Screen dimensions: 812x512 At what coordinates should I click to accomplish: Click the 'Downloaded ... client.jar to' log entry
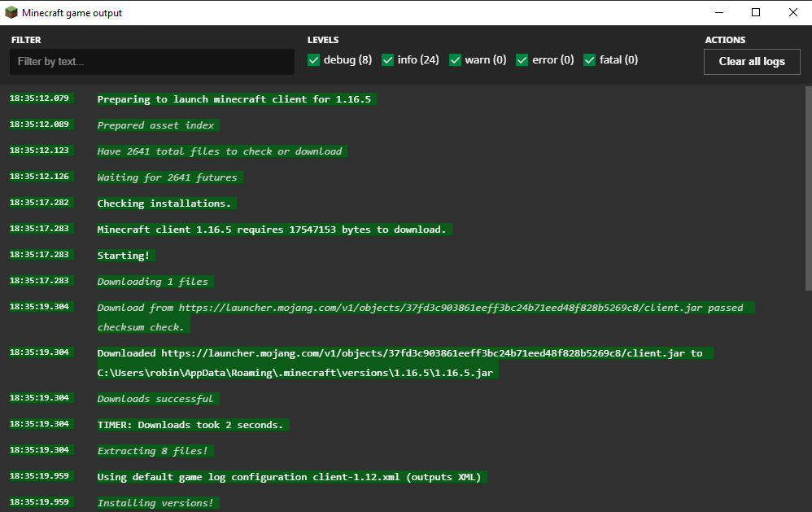pos(405,363)
